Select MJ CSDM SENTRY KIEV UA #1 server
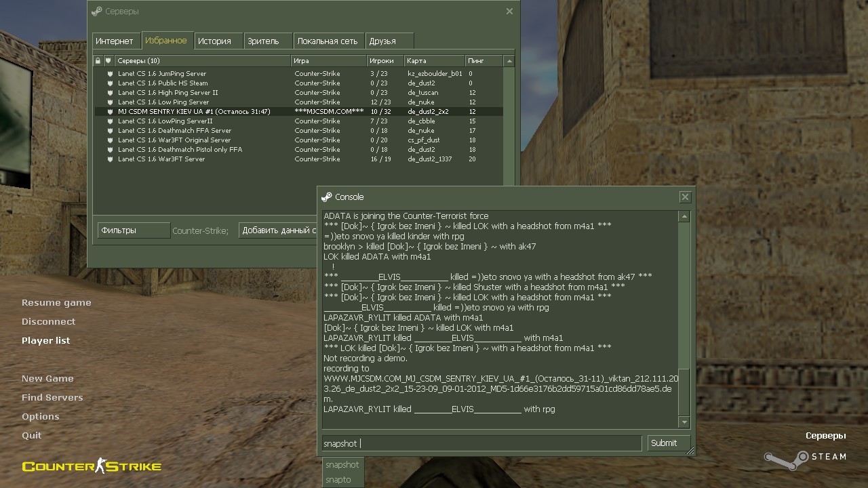Image resolution: width=868 pixels, height=488 pixels. pos(194,112)
